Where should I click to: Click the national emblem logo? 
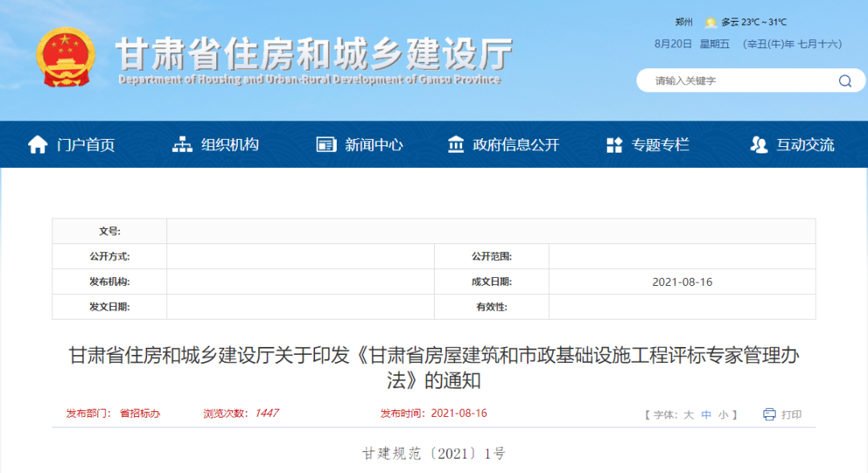65,57
